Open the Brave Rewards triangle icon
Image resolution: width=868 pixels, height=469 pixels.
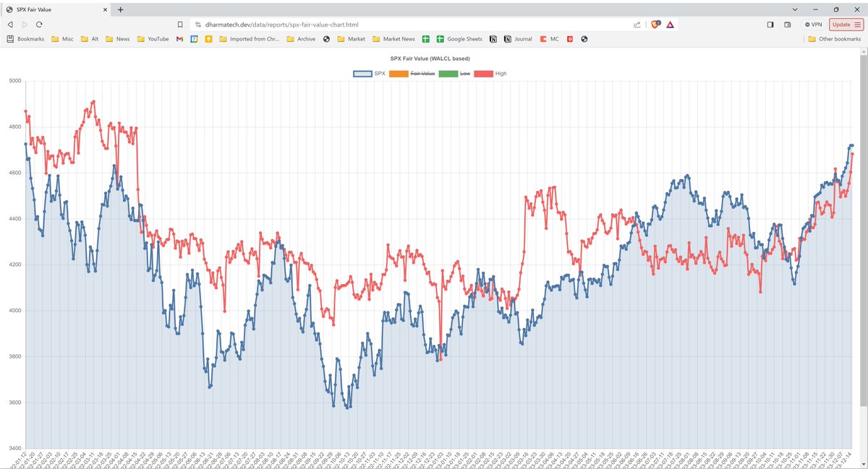point(671,25)
